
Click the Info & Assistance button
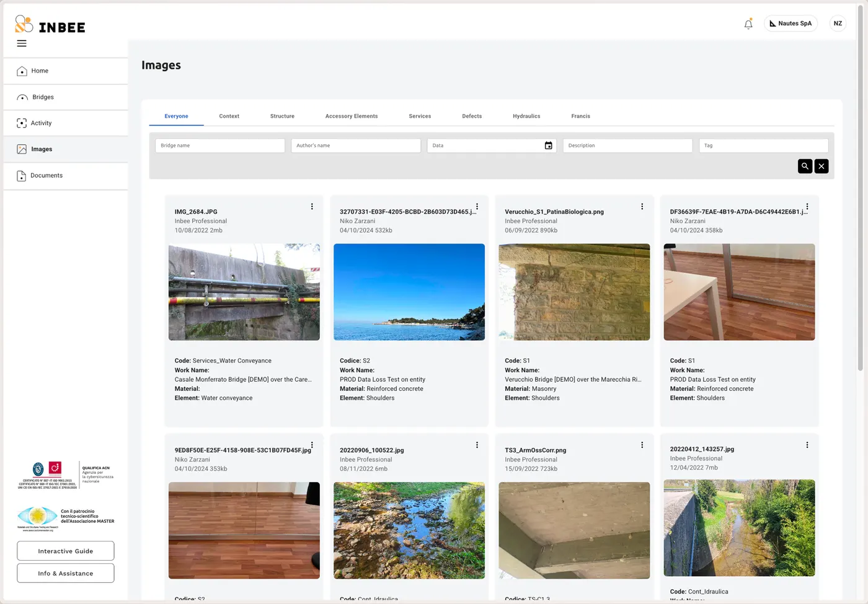[66, 573]
